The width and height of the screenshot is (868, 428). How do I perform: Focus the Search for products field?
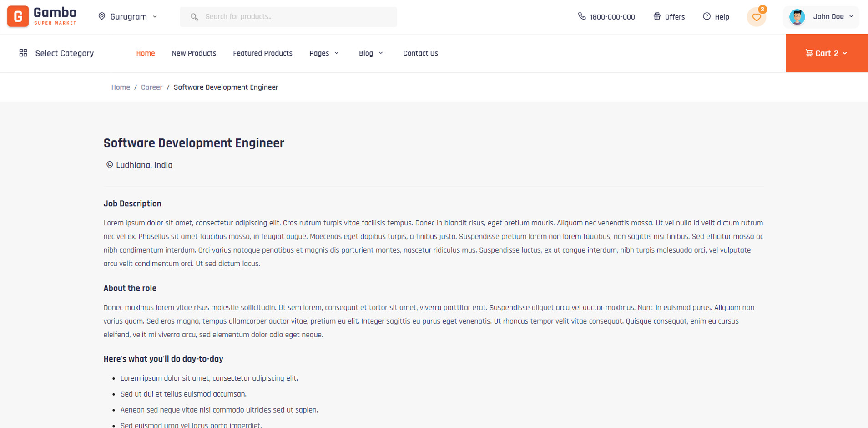point(296,17)
